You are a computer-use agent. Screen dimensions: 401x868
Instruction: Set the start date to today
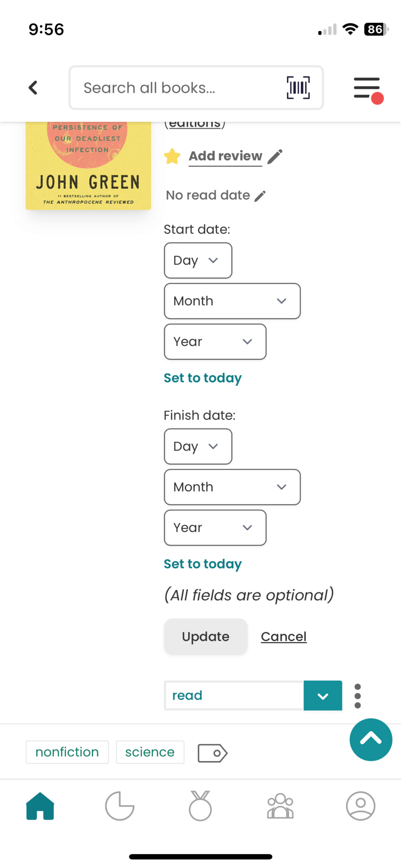pos(203,378)
